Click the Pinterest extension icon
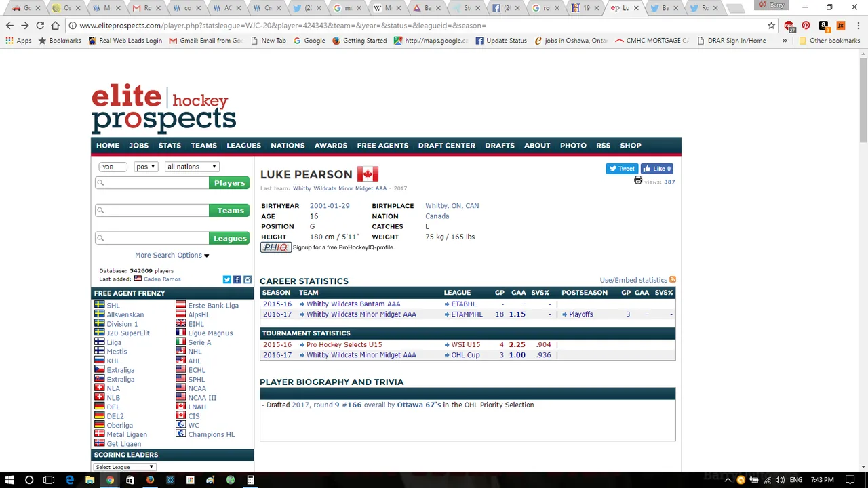 coord(806,26)
